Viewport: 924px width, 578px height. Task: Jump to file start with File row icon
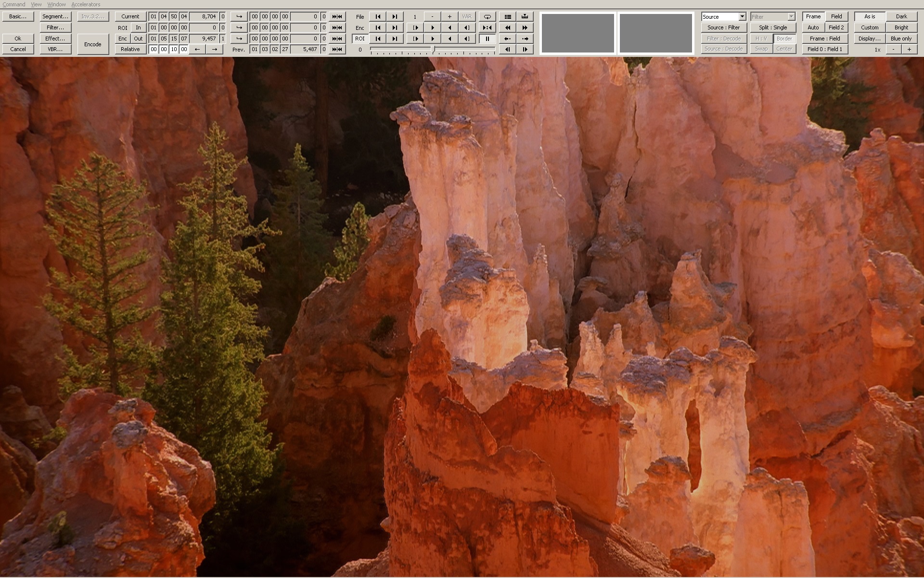[378, 16]
